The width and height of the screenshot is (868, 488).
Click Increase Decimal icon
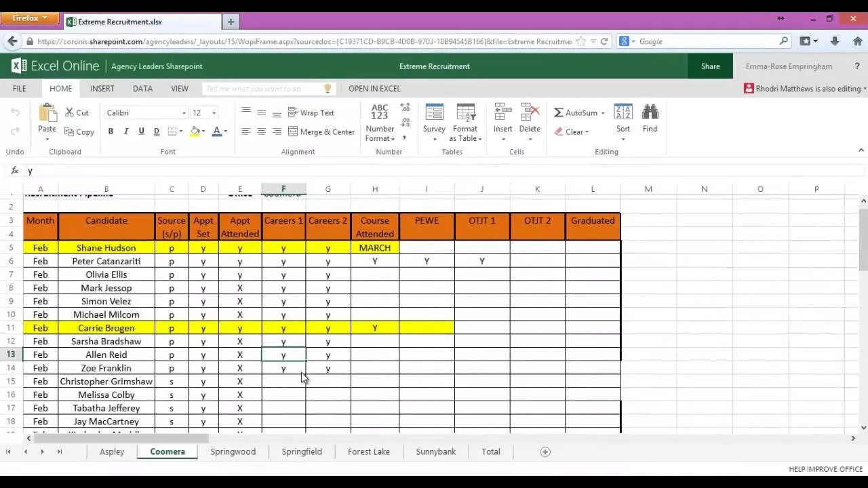click(406, 108)
